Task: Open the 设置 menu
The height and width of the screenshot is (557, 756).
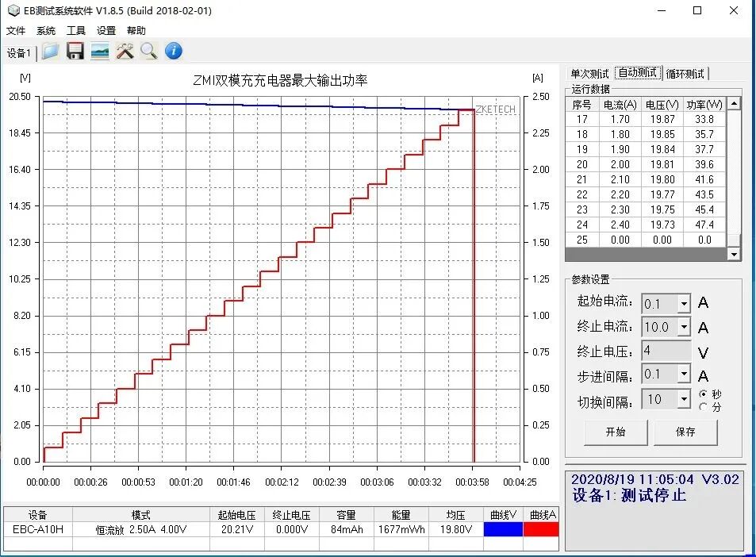Action: click(106, 30)
